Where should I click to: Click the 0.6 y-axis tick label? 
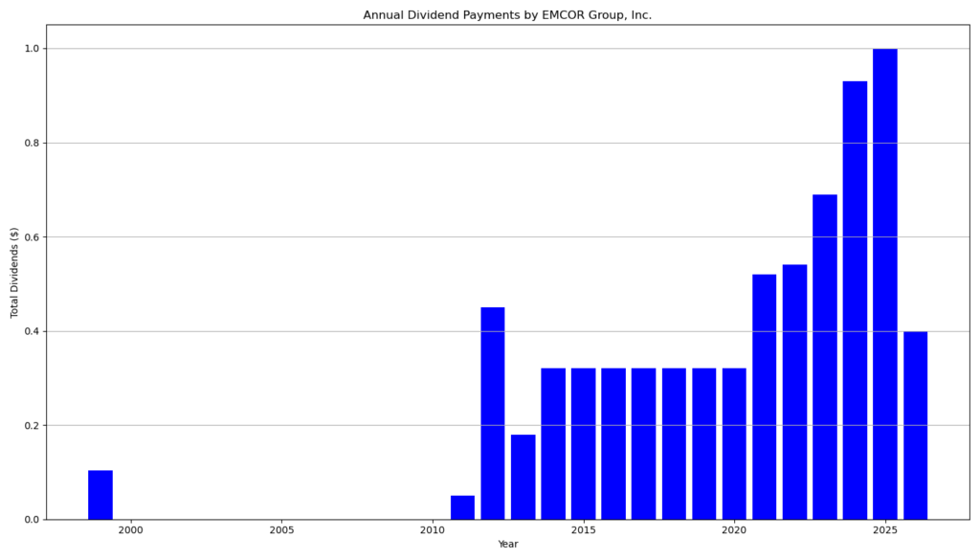33,236
